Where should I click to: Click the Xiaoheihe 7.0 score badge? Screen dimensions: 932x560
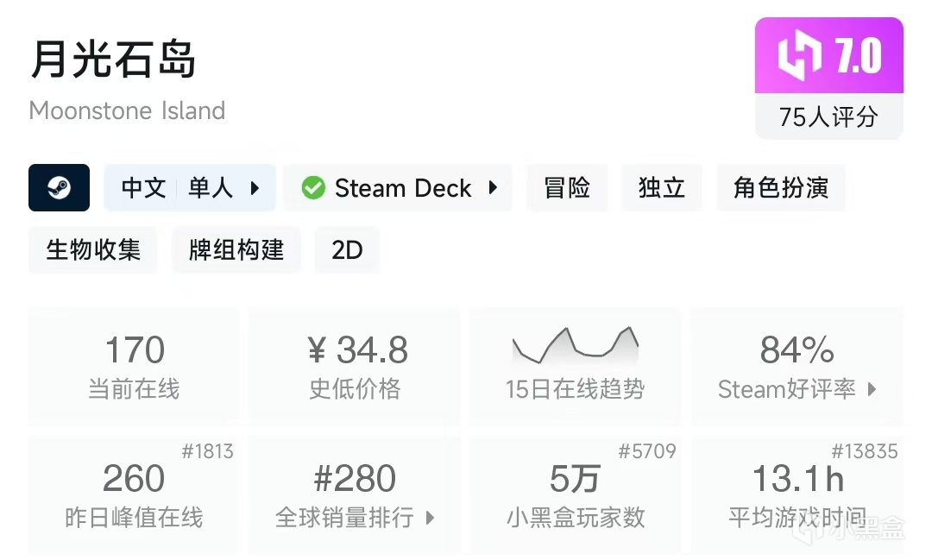coord(828,56)
